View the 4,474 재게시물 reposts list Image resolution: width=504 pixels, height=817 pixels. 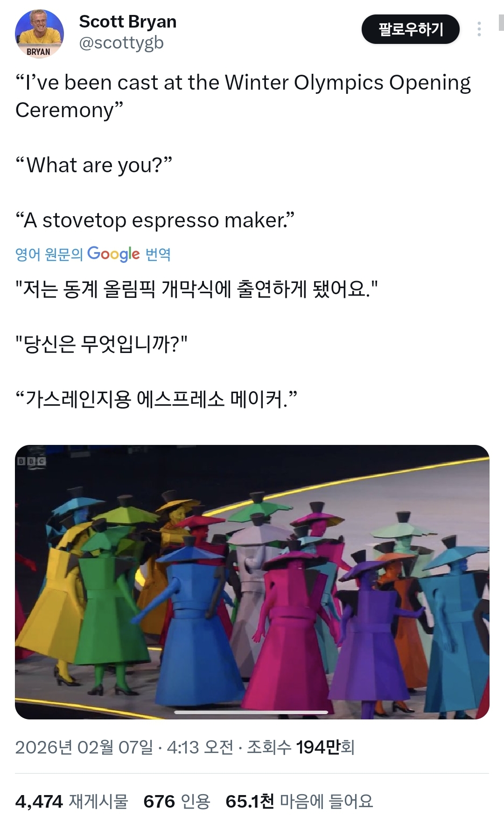click(x=71, y=802)
